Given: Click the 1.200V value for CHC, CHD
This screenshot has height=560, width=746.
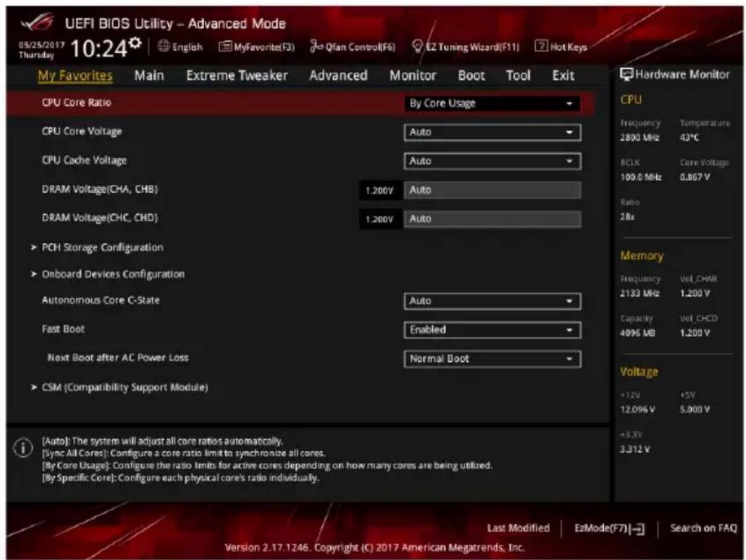Looking at the screenshot, I should (380, 220).
